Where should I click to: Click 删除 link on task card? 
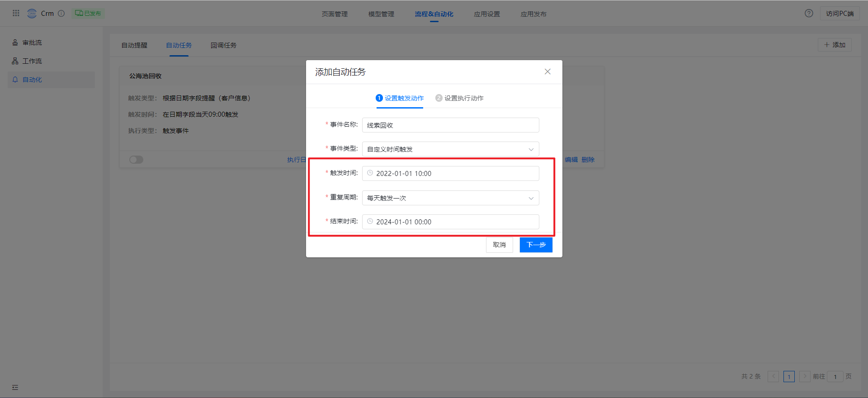(x=588, y=160)
